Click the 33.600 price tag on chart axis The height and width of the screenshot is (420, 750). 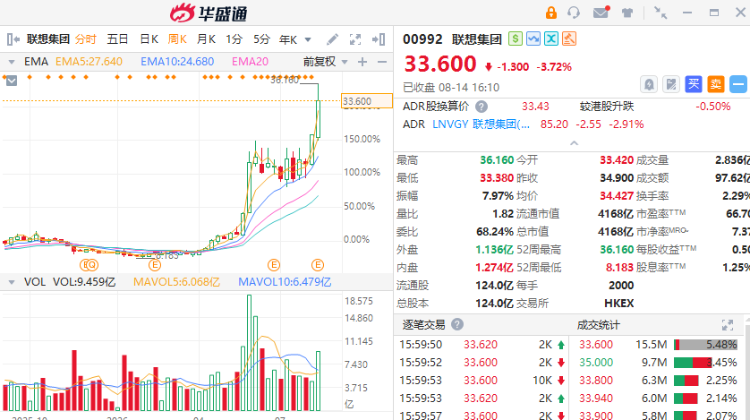tap(366, 101)
